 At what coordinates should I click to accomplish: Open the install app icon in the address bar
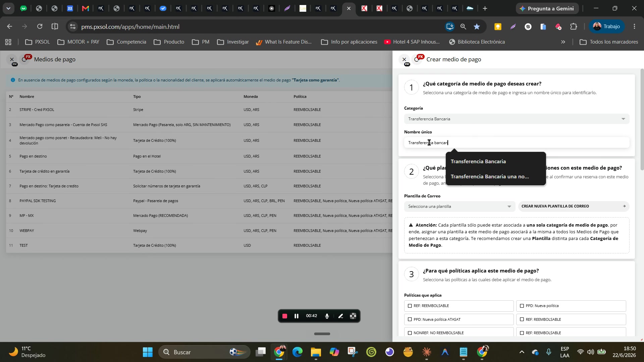[450, 26]
